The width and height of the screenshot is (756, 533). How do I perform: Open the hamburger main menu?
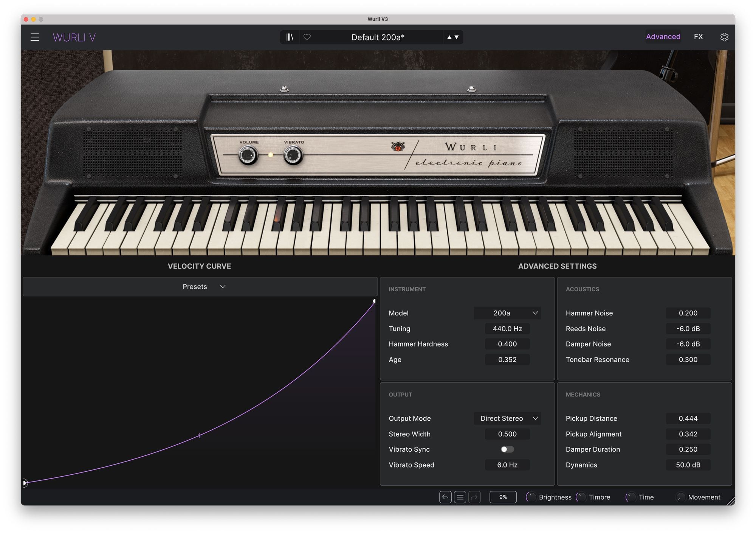[35, 37]
